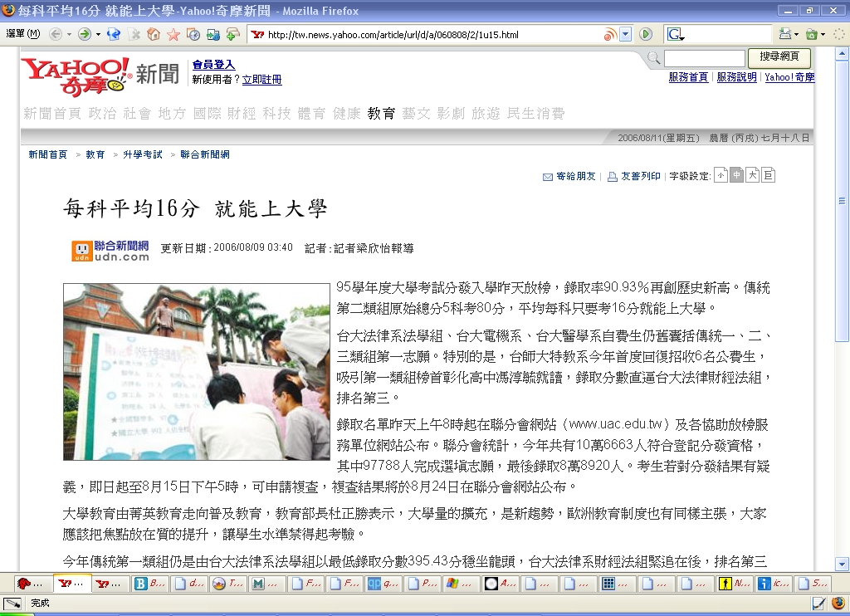Image resolution: width=850 pixels, height=616 pixels.
Task: Open the History clock icon in toolbar
Action: coord(193,34)
